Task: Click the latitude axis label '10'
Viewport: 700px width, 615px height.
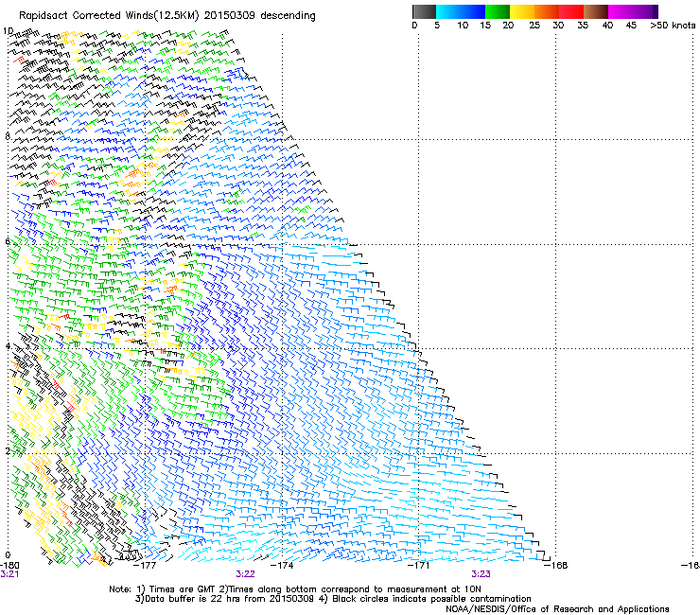Action: click(x=8, y=31)
